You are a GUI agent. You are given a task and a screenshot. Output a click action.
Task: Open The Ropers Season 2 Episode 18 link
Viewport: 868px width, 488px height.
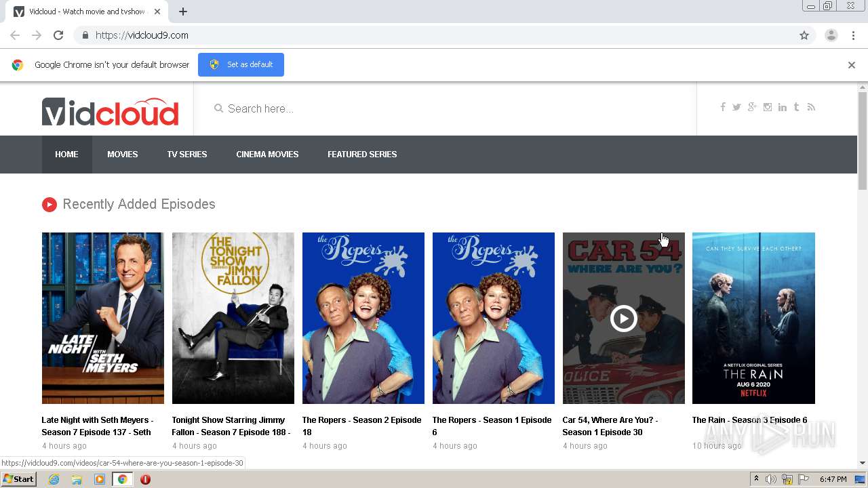[362, 426]
